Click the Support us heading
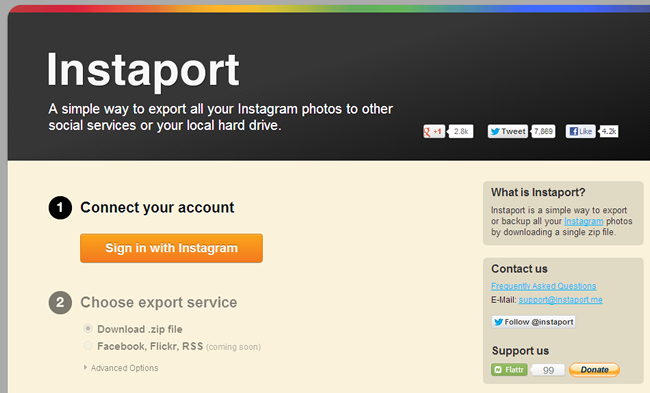The width and height of the screenshot is (650, 393). pyautogui.click(x=520, y=351)
